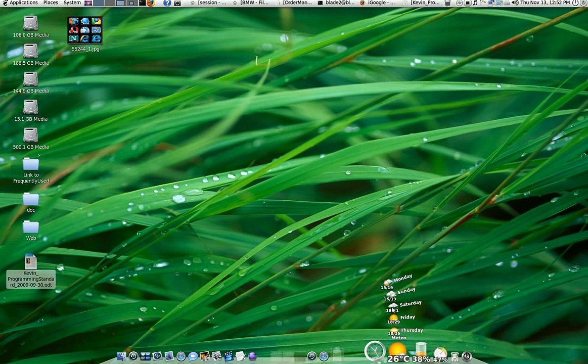Click the 47% gauge monitor applet
This screenshot has width=588, height=364.
[440, 354]
